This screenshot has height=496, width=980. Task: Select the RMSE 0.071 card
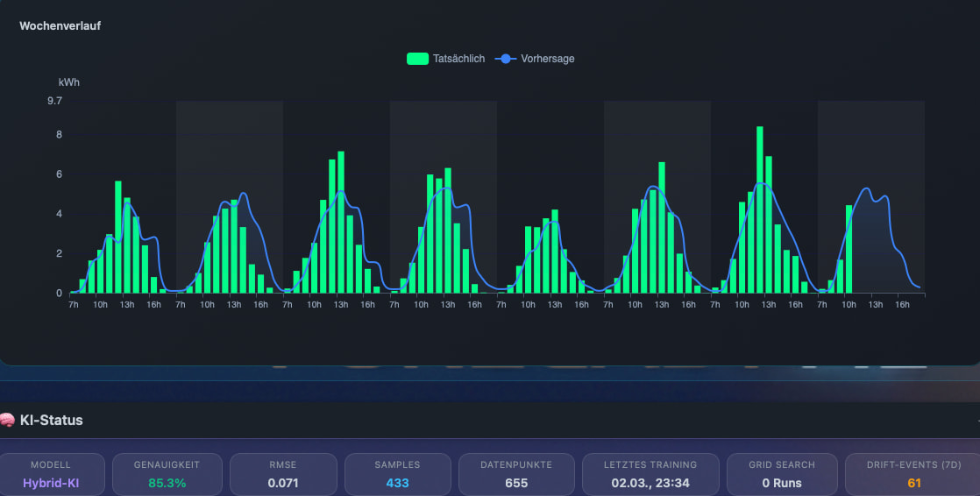283,474
